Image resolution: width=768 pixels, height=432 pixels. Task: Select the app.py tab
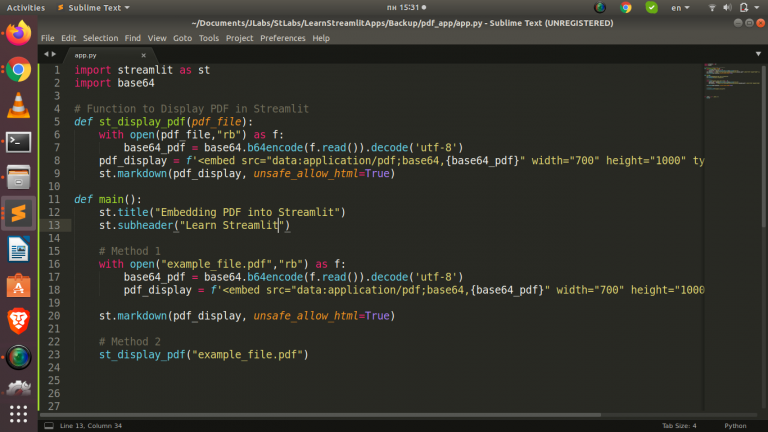86,56
